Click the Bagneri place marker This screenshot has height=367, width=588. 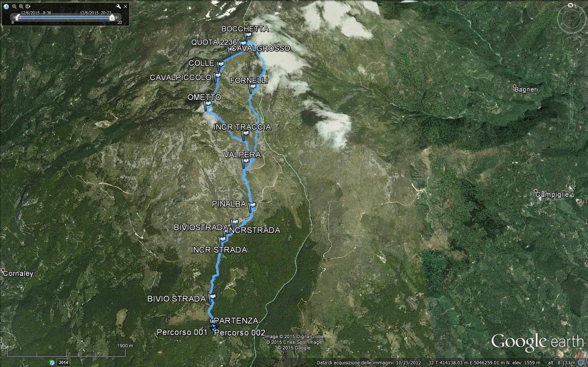click(x=515, y=87)
